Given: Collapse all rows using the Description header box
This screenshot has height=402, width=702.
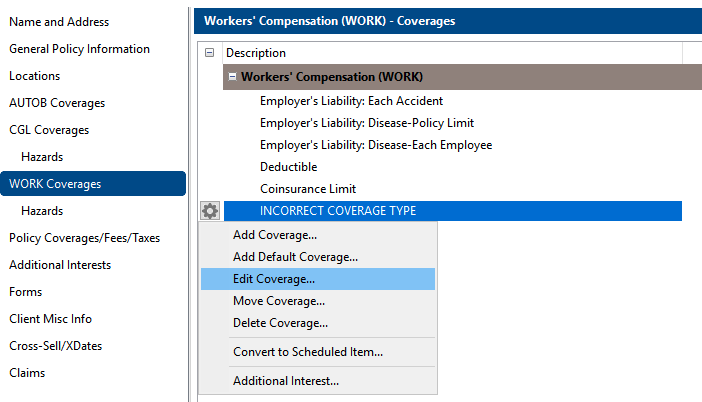Looking at the screenshot, I should coord(209,53).
